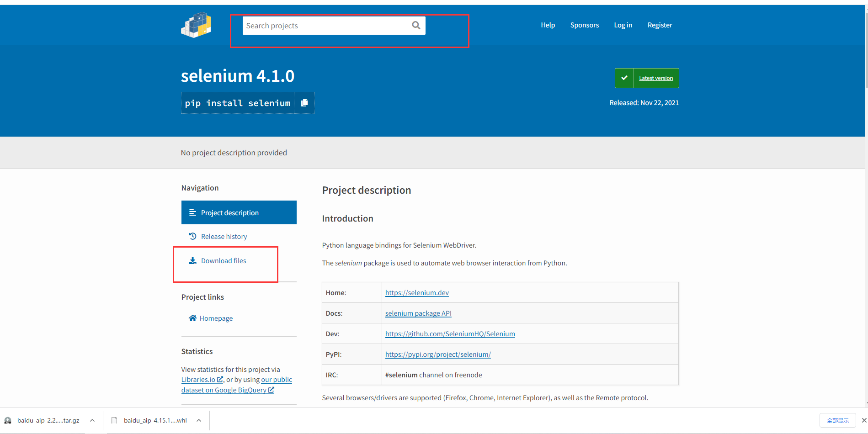Screen dimensions: 868x434
Task: Click the green checkmark latest version icon
Action: coord(624,78)
